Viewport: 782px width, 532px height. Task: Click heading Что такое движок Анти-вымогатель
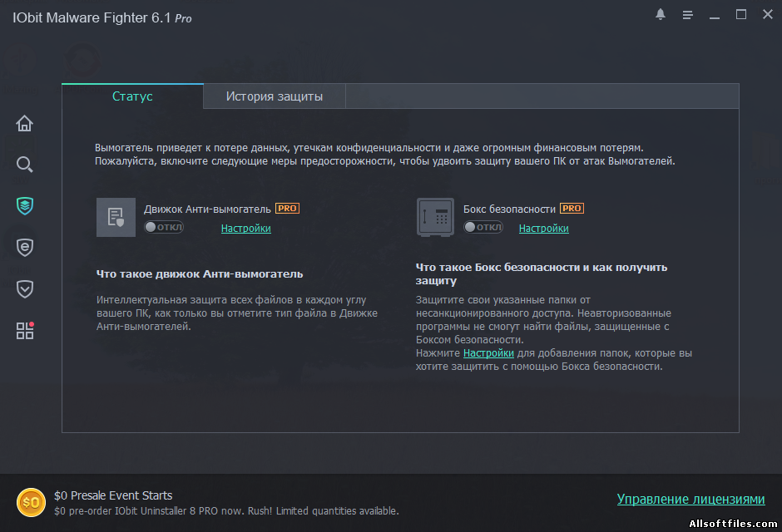(200, 274)
